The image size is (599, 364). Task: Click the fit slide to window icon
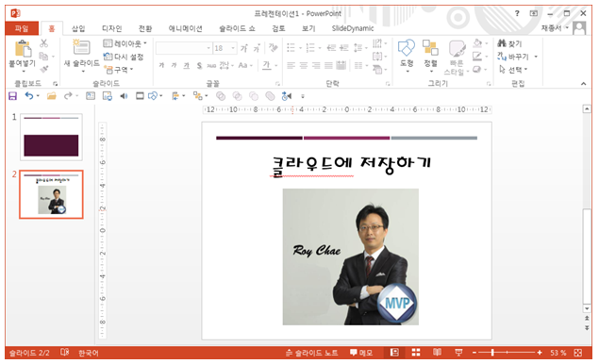578,353
